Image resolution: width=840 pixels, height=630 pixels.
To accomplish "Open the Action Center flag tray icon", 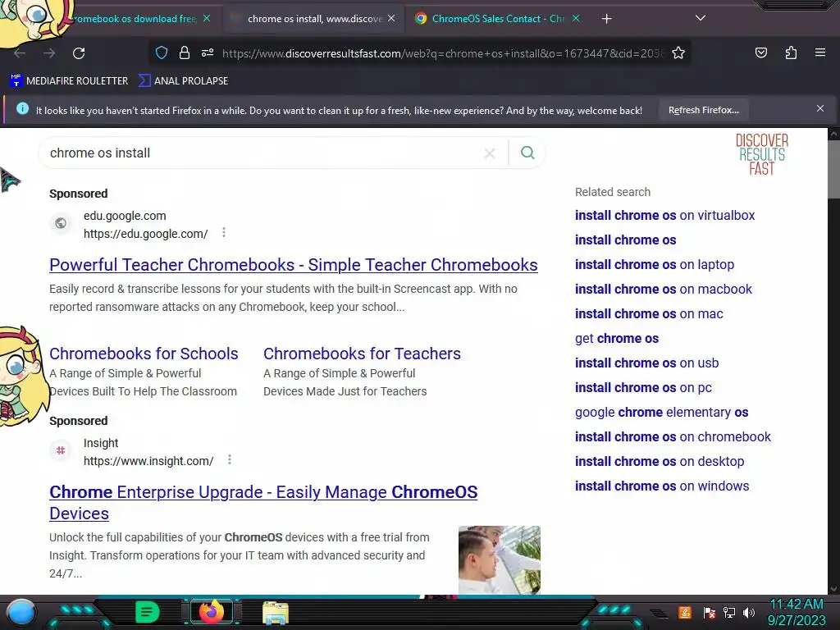I will click(710, 613).
